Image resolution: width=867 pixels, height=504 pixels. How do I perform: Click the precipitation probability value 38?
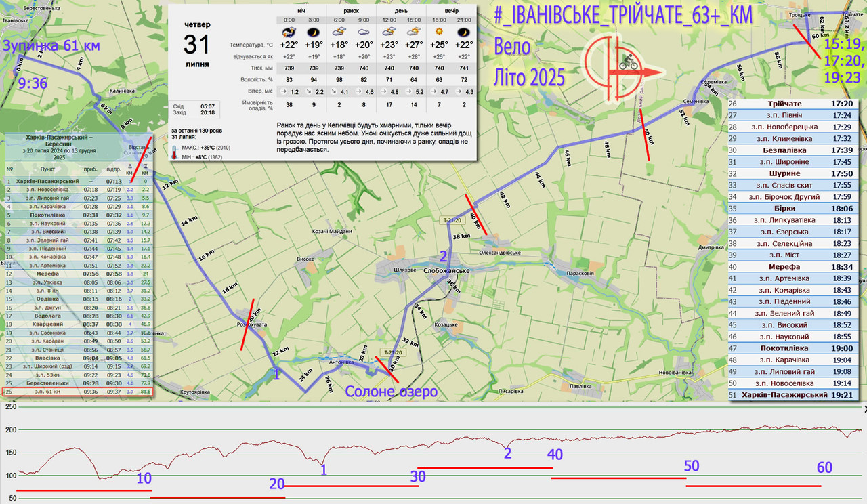(289, 105)
